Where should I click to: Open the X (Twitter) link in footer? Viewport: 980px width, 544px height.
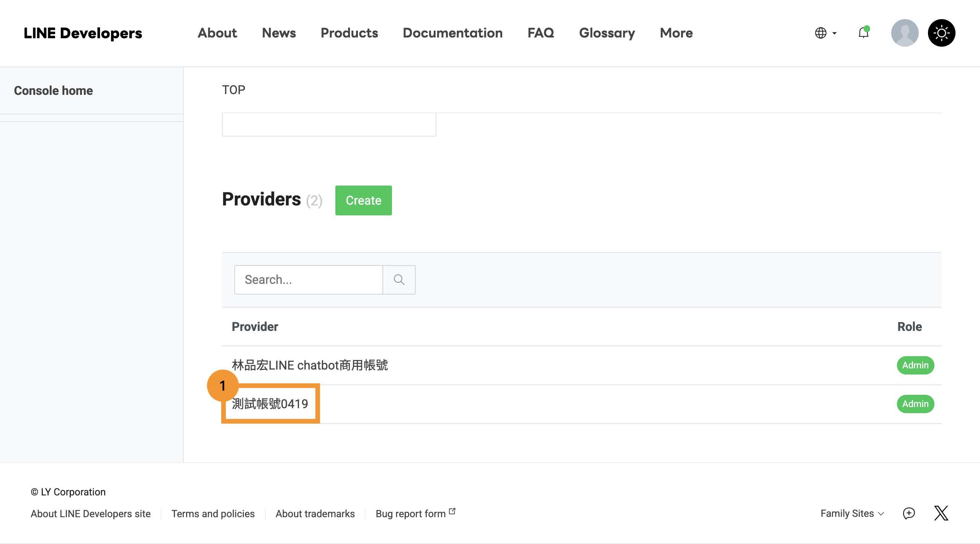[941, 513]
